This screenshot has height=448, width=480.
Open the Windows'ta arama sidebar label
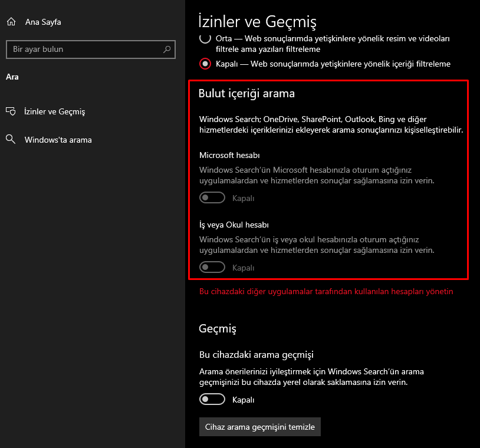[58, 140]
